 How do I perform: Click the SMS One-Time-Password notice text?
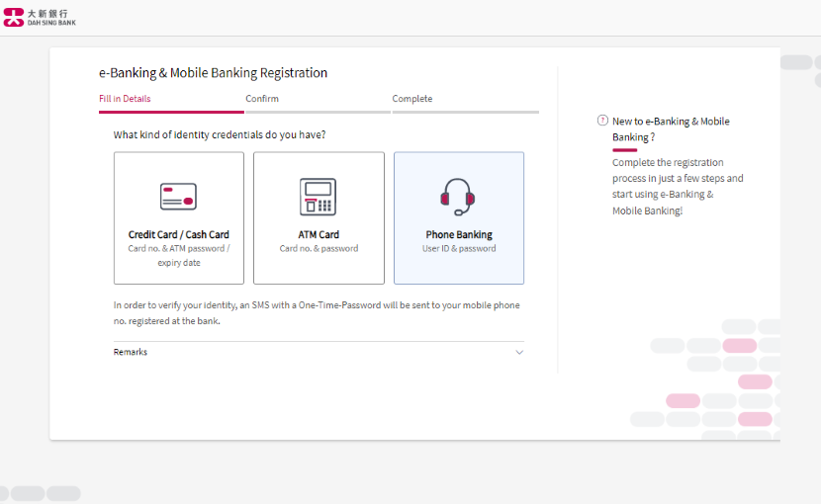pyautogui.click(x=317, y=313)
